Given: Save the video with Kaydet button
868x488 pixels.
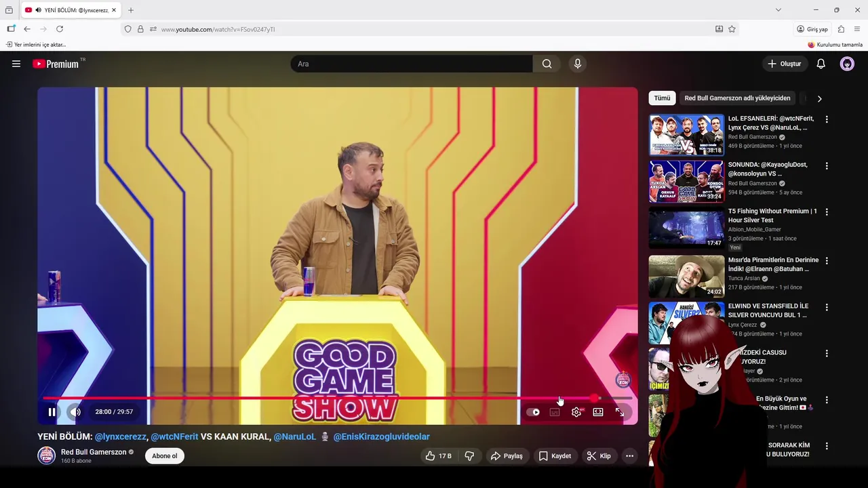Looking at the screenshot, I should point(555,456).
